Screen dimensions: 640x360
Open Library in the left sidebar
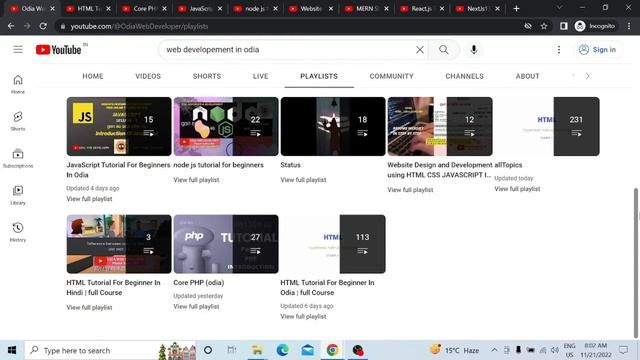18,195
